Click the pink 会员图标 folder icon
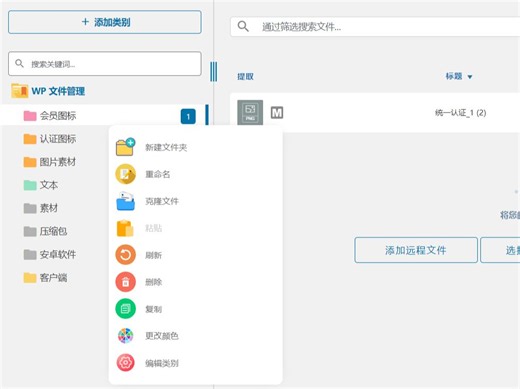Screen dimensions: 520x389 (x=30, y=116)
